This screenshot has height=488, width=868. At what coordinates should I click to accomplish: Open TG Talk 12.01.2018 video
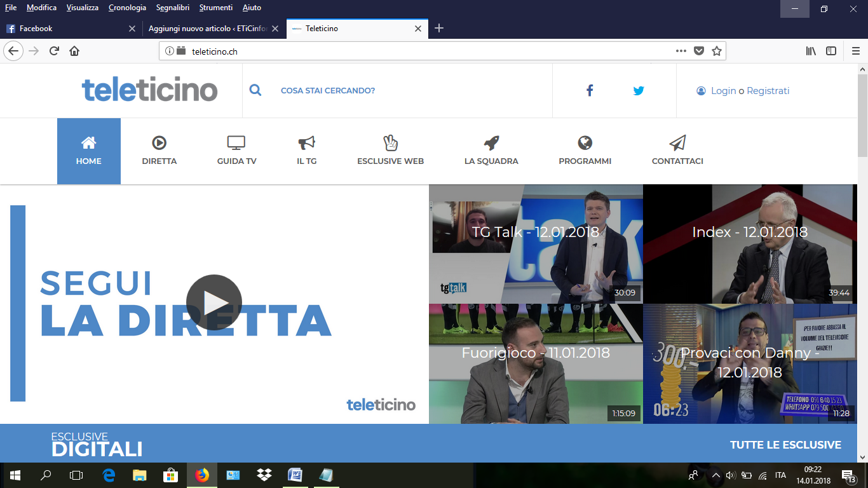pos(536,244)
